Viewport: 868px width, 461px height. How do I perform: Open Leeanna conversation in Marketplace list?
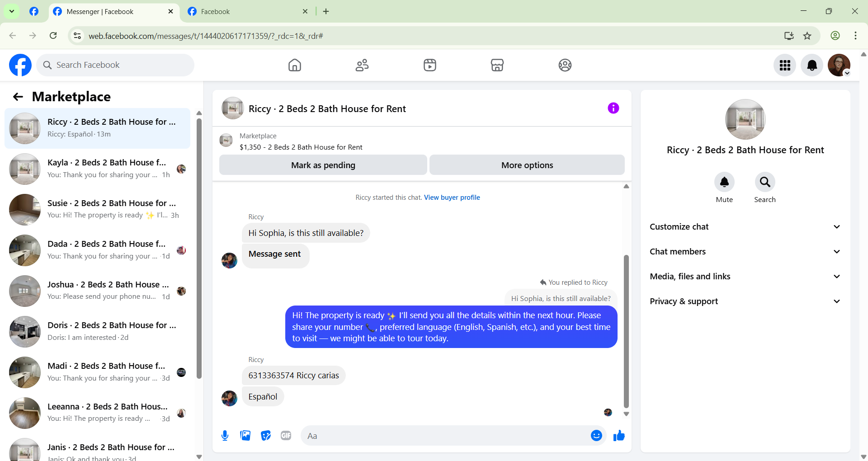[x=97, y=413]
